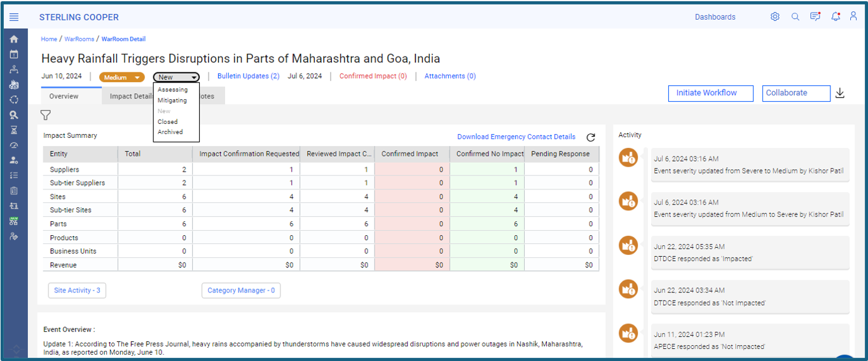
Task: Click the circular arrows sidebar icon
Action: [x=14, y=100]
